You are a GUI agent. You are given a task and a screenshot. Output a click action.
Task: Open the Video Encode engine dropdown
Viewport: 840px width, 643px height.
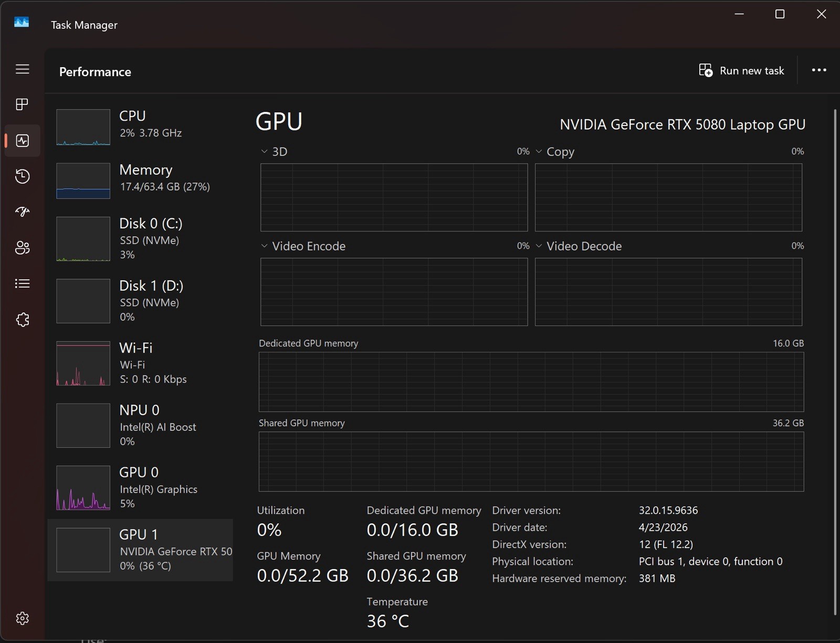point(264,246)
